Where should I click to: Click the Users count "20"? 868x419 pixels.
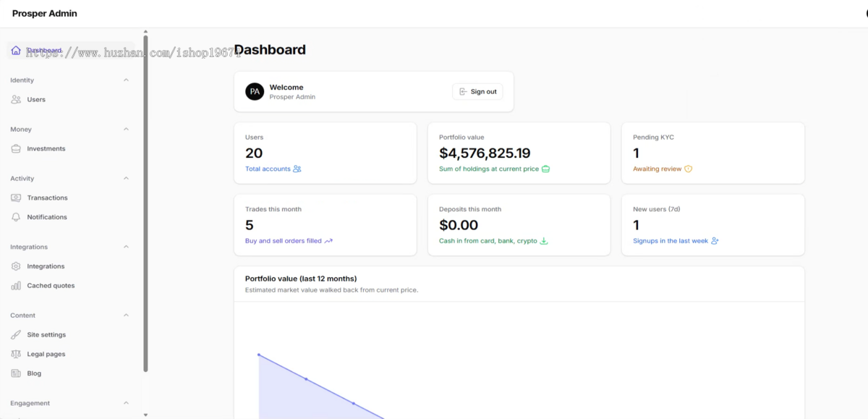point(254,153)
